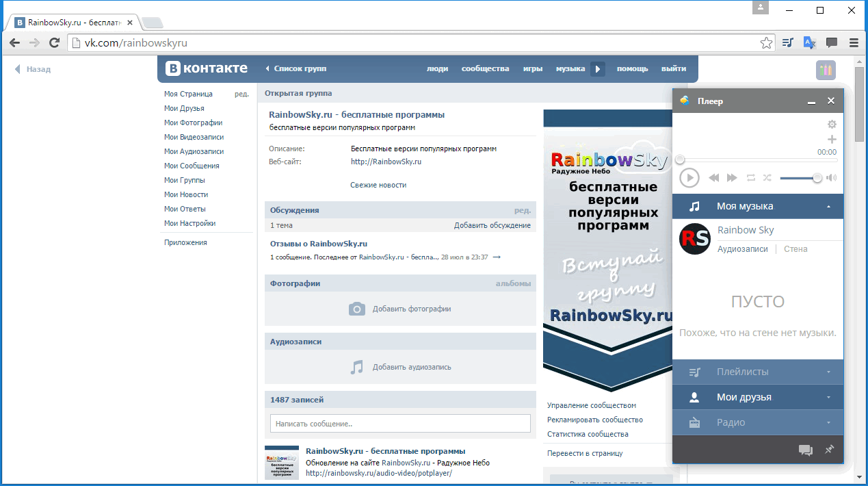Open a new browser tab
This screenshot has width=868, height=486.
click(152, 23)
